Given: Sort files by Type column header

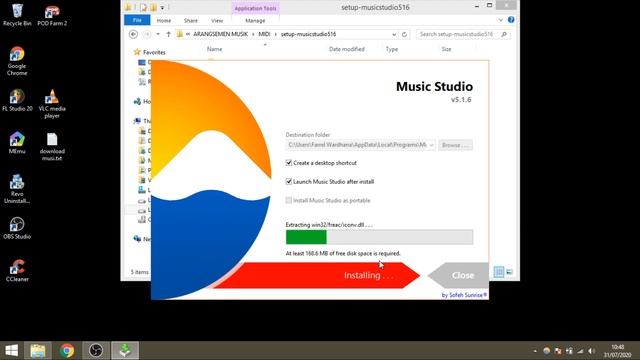Looking at the screenshot, I should [x=392, y=49].
